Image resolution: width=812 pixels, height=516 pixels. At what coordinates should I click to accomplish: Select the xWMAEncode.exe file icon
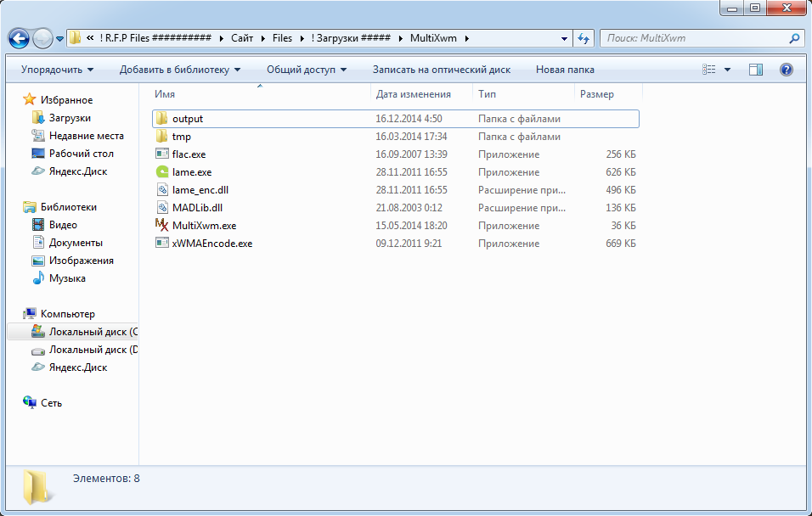[162, 243]
